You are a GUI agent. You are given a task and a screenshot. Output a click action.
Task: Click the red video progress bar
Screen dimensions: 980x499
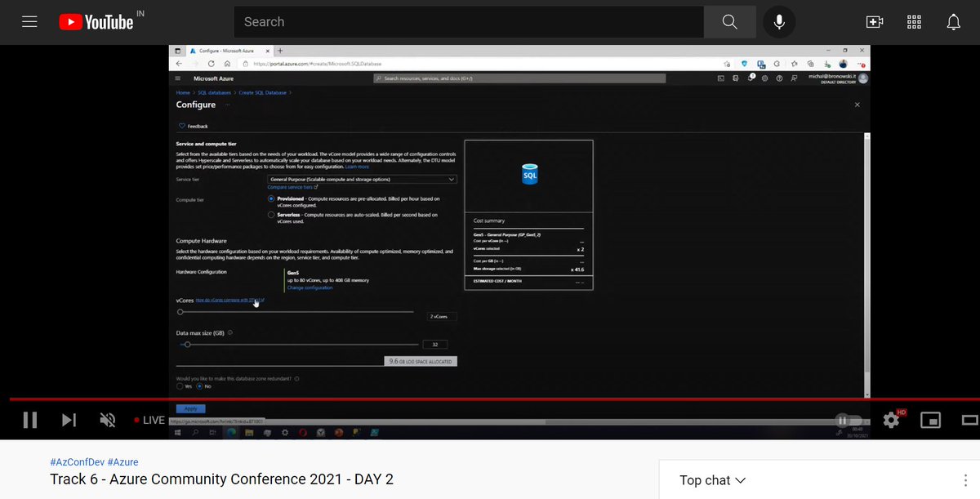point(490,400)
